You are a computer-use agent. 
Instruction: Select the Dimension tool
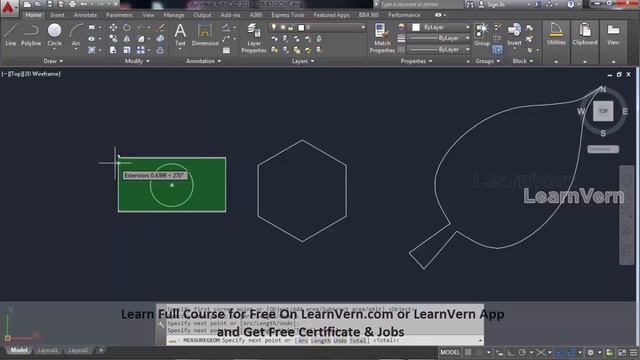click(205, 35)
